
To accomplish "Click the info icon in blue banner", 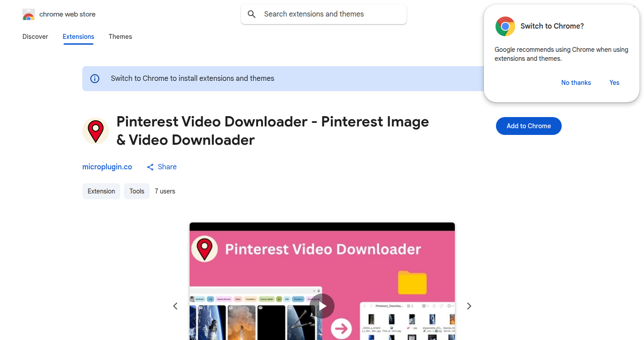I will pos(95,79).
